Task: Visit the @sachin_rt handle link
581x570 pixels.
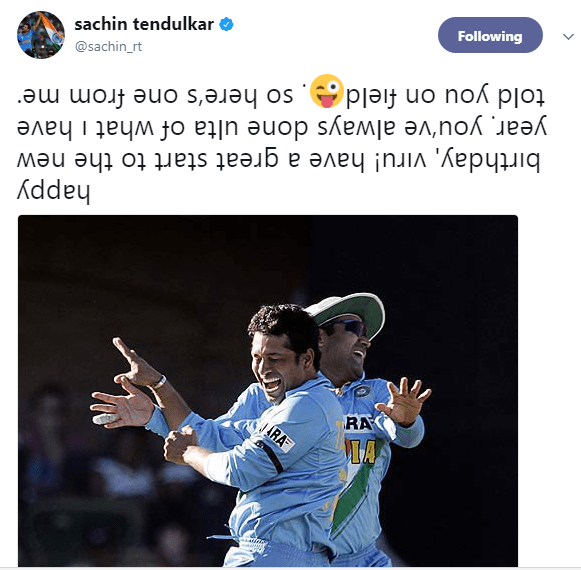Action: tap(108, 46)
